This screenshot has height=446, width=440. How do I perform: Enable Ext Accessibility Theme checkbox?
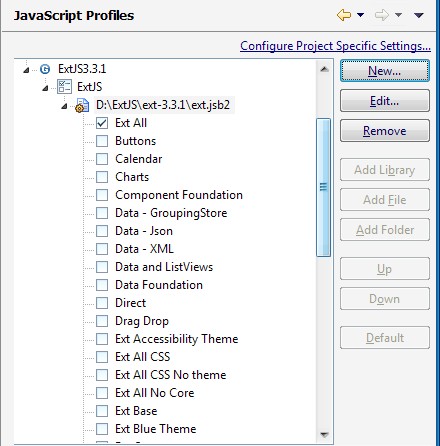click(102, 339)
